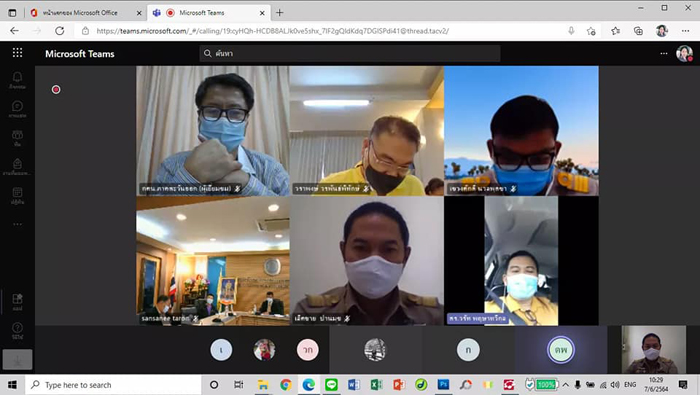Open the Chat icon in Teams sidebar
This screenshot has height=395, width=700.
tap(17, 109)
